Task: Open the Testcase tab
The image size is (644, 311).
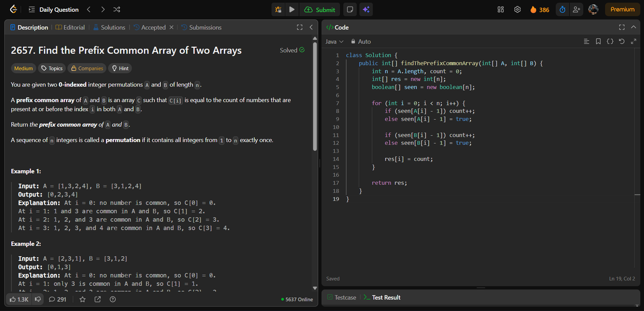Action: pyautogui.click(x=341, y=297)
